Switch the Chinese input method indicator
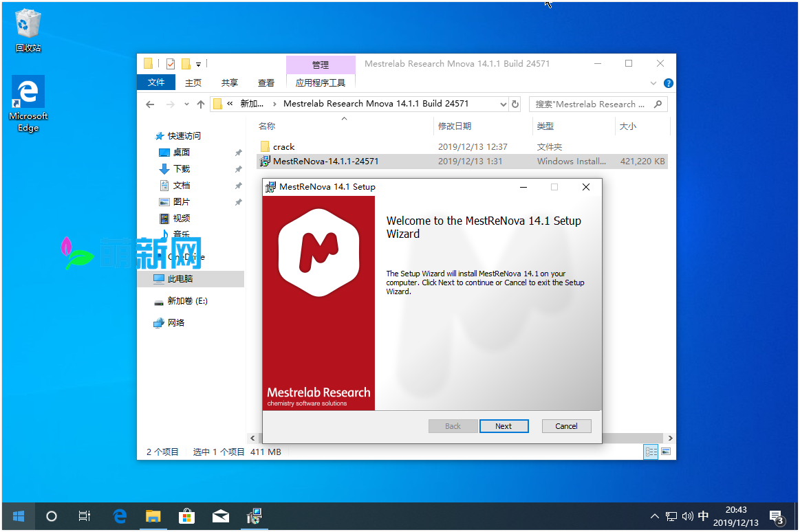This screenshot has height=532, width=800. pyautogui.click(x=703, y=516)
